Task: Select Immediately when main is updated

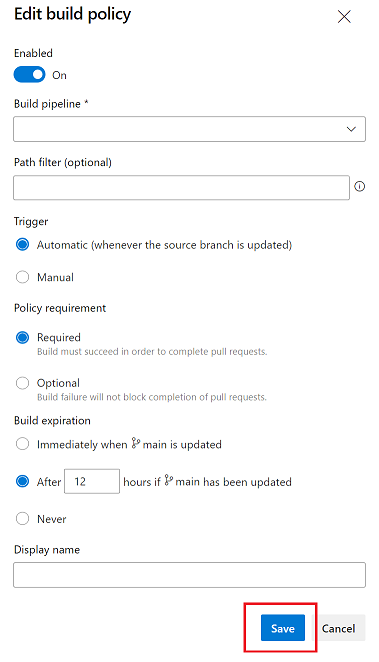Action: [x=22, y=444]
